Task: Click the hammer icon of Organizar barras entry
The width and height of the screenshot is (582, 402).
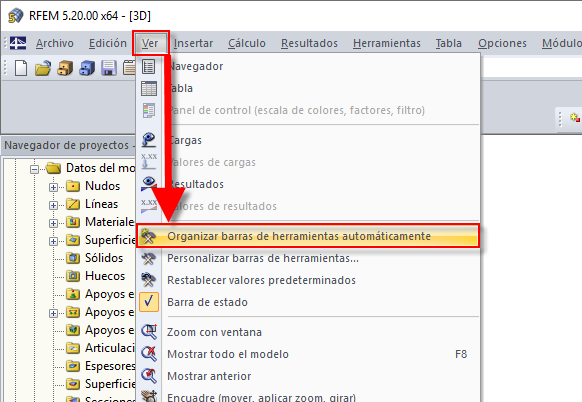Action: 149,236
